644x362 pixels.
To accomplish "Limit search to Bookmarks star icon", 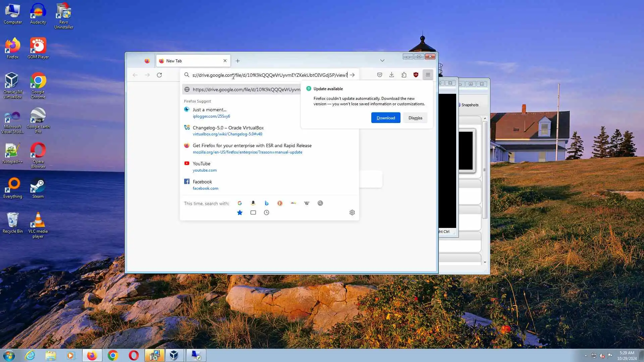I will coord(240,213).
